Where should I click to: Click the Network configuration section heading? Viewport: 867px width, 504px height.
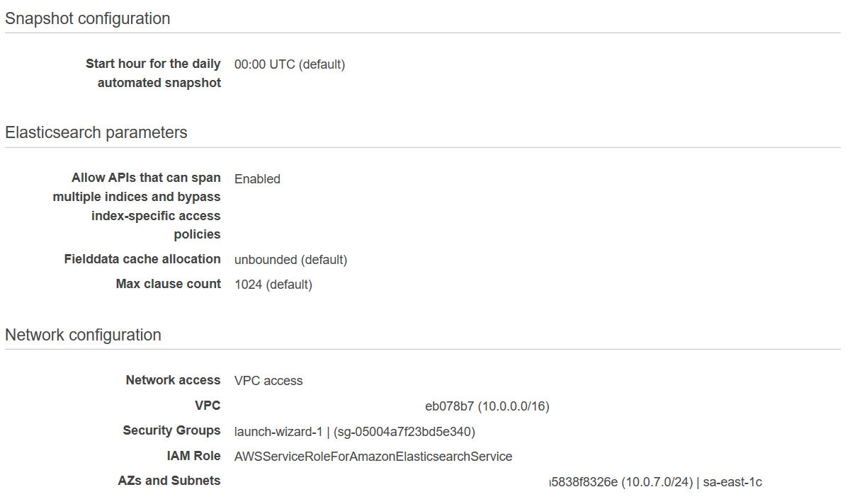[x=83, y=335]
